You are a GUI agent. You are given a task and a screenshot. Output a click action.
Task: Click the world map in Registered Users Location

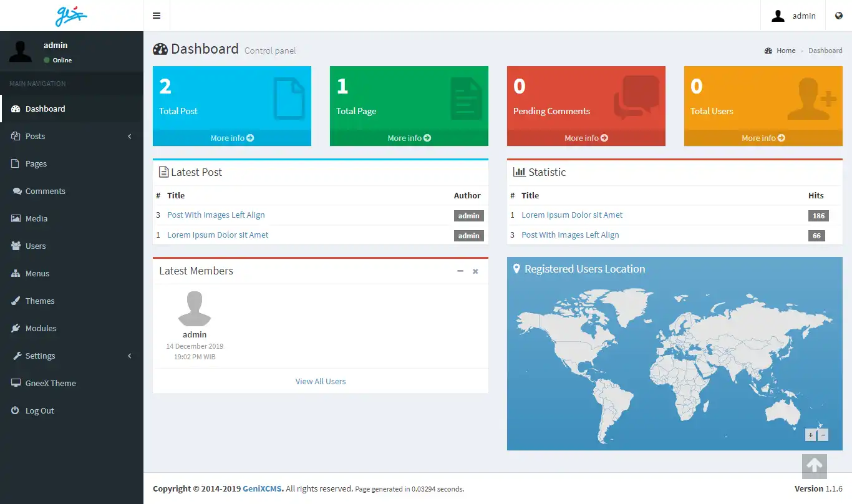675,365
